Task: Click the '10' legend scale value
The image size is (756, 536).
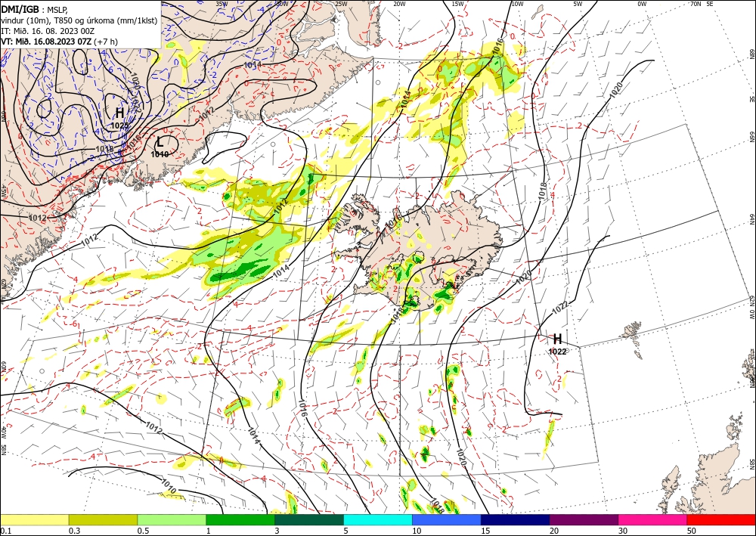Action: pos(416,531)
